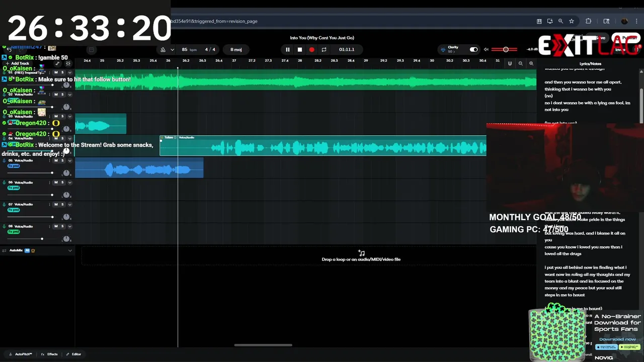Click the 85 bpm tempo field
The width and height of the screenshot is (644, 362).
click(x=189, y=50)
